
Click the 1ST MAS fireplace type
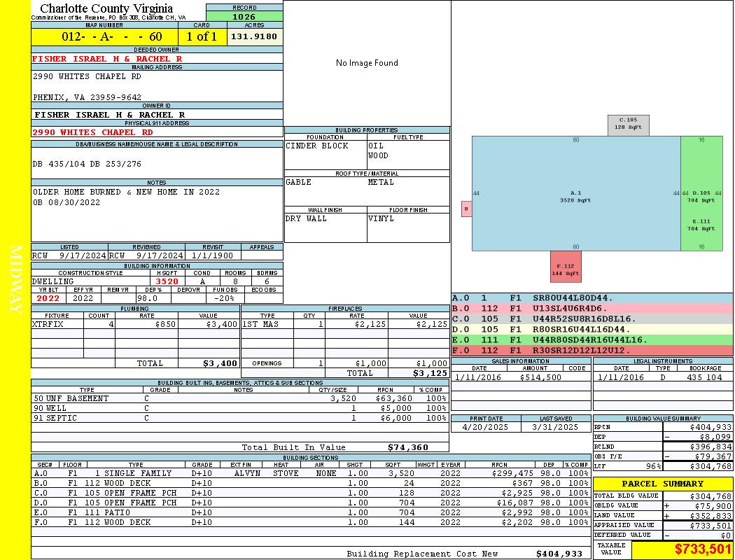click(x=260, y=324)
